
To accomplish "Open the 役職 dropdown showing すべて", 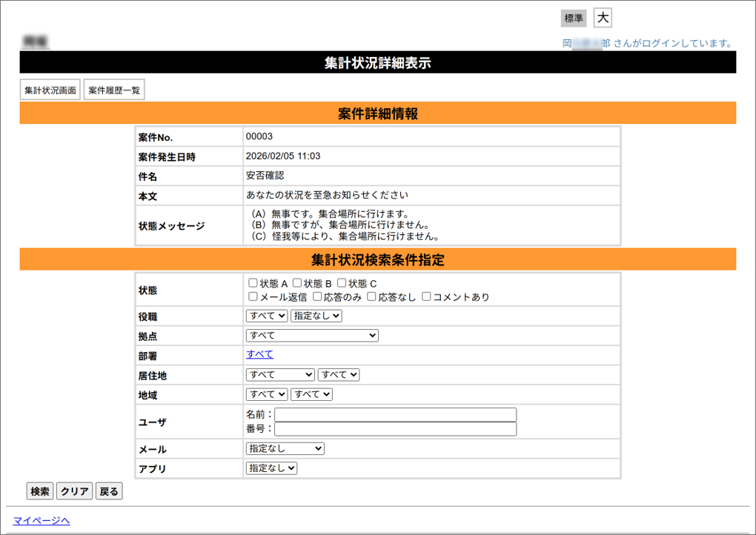I will point(266,315).
